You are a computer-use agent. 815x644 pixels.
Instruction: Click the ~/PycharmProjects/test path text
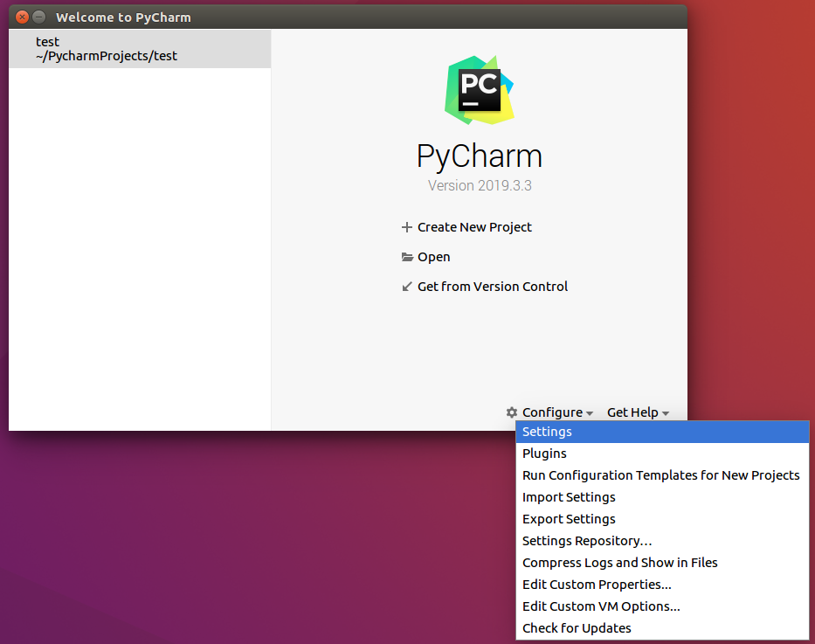coord(107,56)
